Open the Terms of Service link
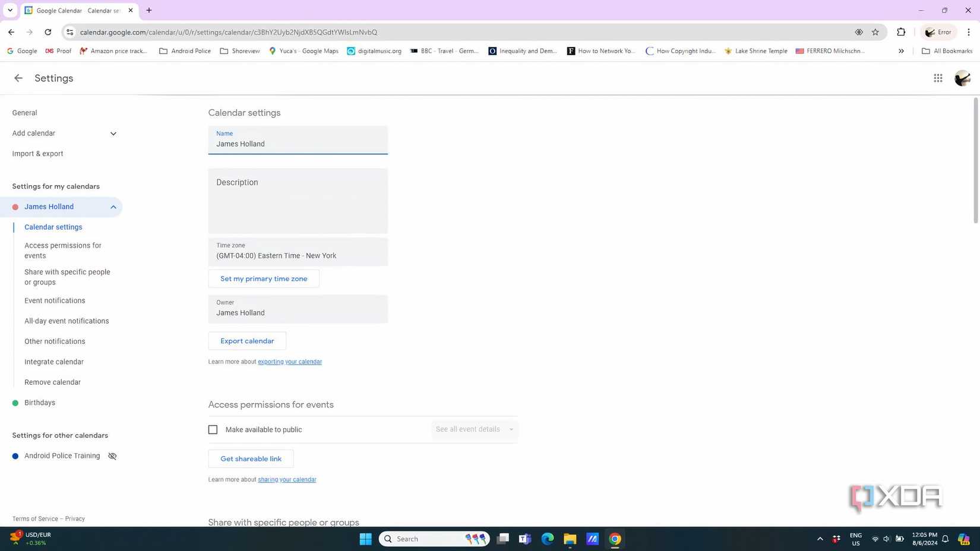 [35, 519]
